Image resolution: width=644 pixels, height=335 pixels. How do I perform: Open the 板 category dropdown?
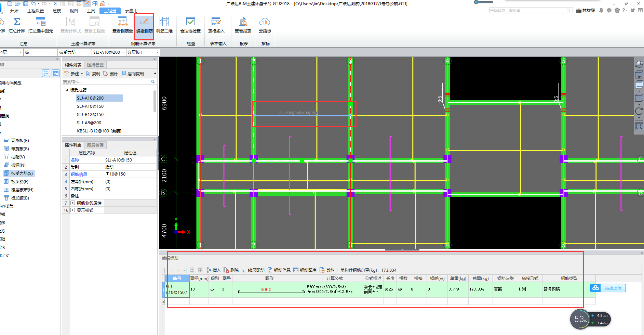coord(40,52)
